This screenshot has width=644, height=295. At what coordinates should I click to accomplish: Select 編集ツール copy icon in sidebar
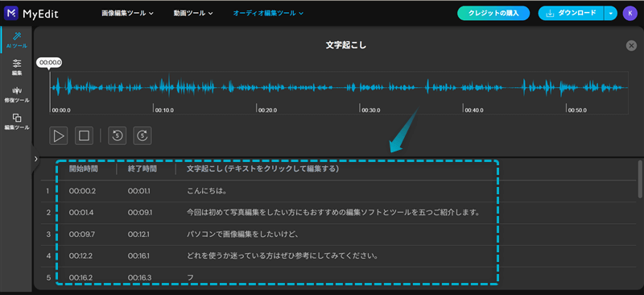(17, 122)
